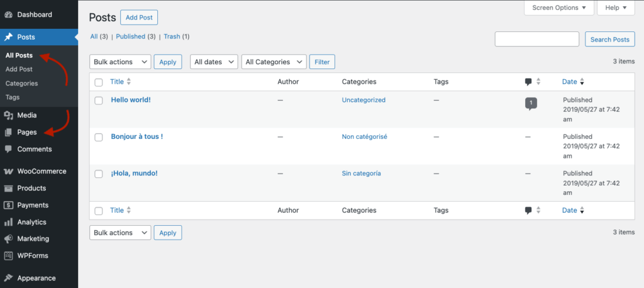644x288 pixels.
Task: Open the top Bulk actions dropdown
Action: 120,62
